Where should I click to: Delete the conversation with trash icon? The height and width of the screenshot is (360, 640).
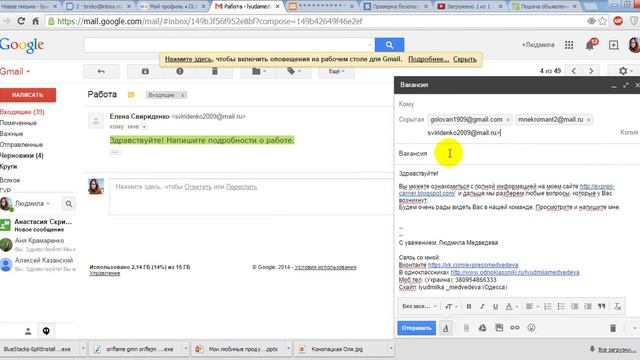[215, 71]
